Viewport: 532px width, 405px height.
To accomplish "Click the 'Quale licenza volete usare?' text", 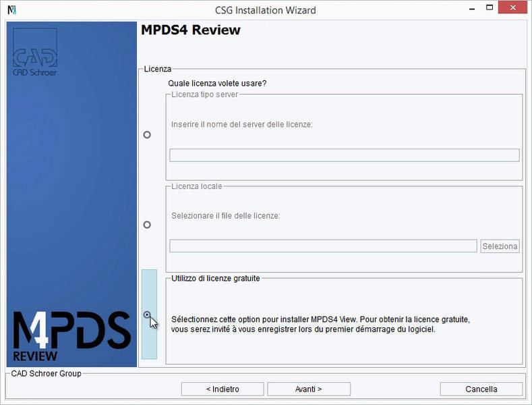I will pyautogui.click(x=217, y=83).
